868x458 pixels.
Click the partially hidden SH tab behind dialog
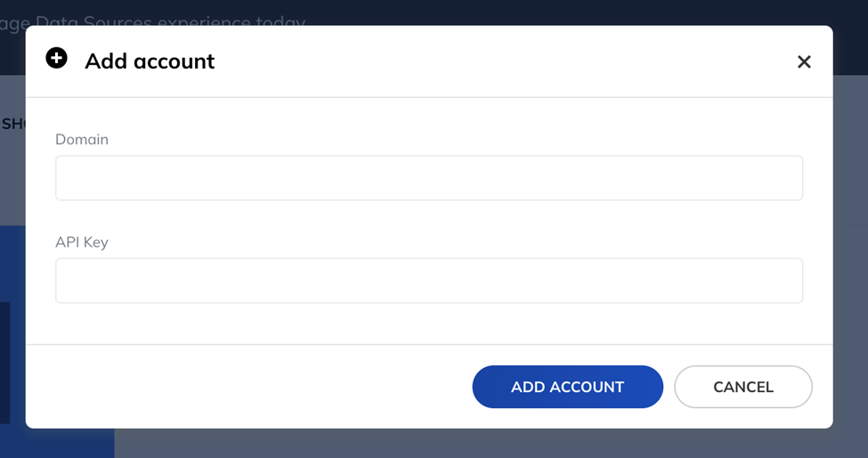click(12, 124)
